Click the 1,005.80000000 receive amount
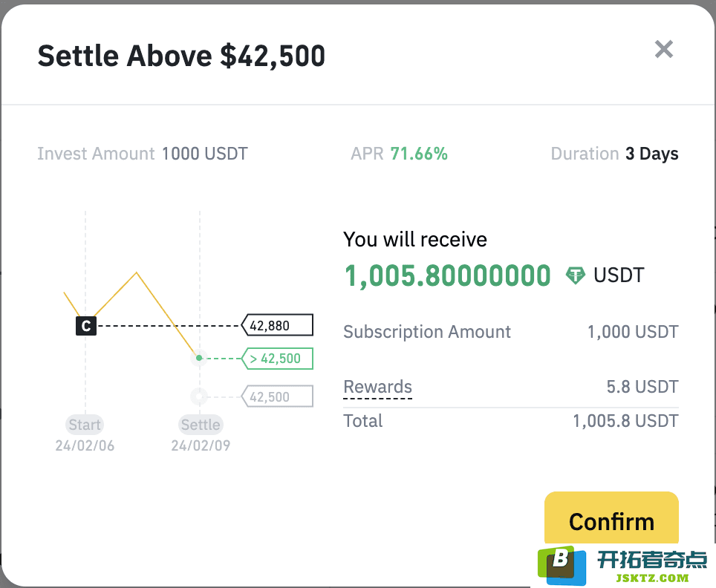Viewport: 716px width, 588px height. click(447, 275)
